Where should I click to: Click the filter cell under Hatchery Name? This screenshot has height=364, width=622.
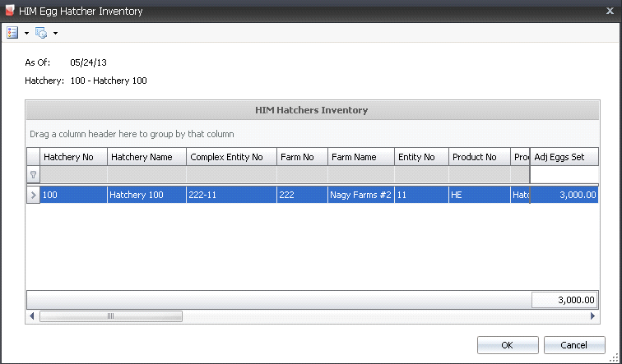tap(146, 174)
